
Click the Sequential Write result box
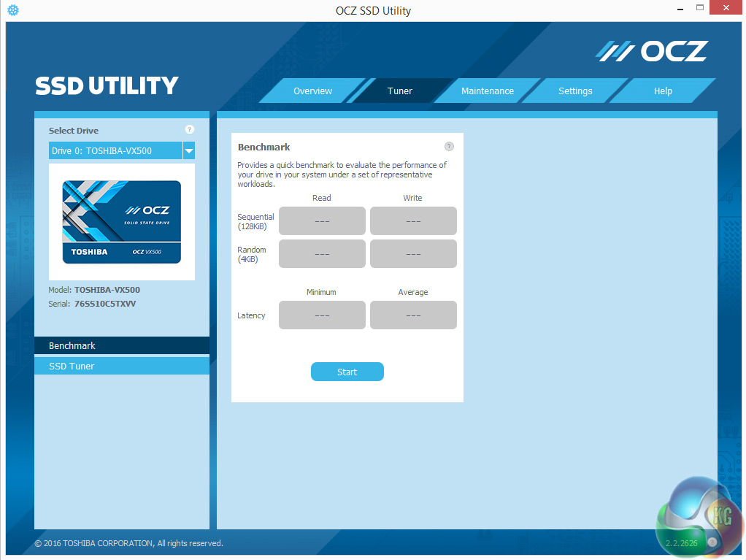[x=413, y=220]
